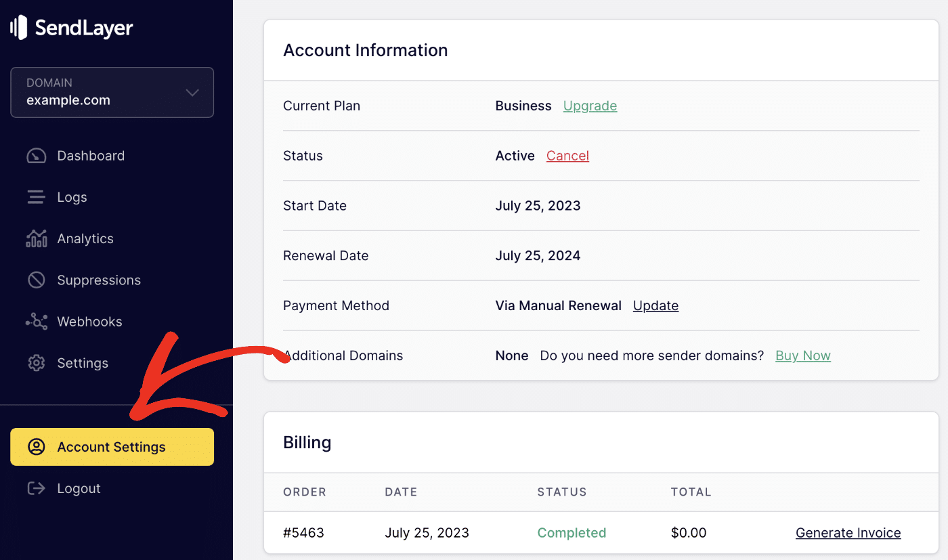Cancel the active subscription
This screenshot has width=948, height=560.
coord(567,155)
